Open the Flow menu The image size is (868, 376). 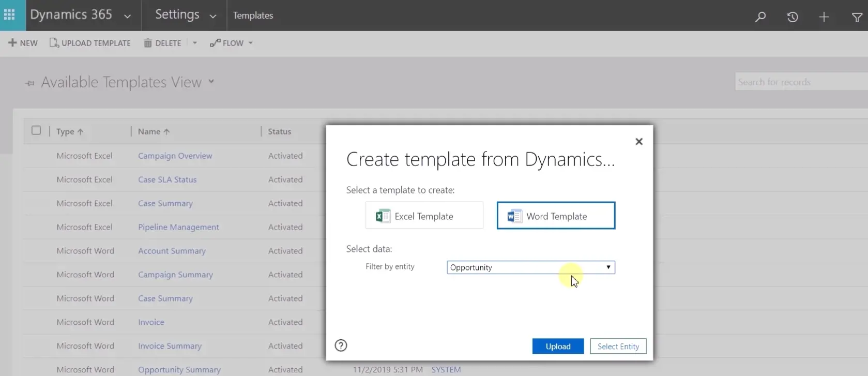(x=231, y=43)
